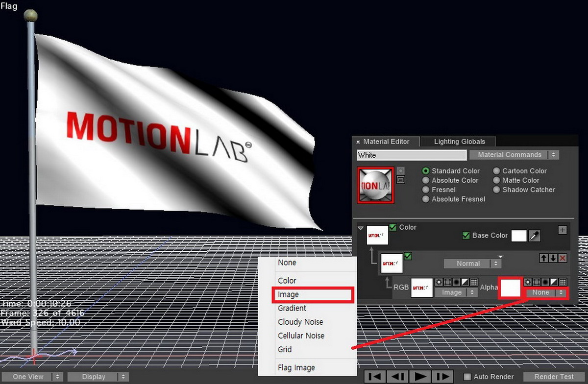Click second framed icon above RGB Image dropdown
The width and height of the screenshot is (588, 384).
pos(447,282)
